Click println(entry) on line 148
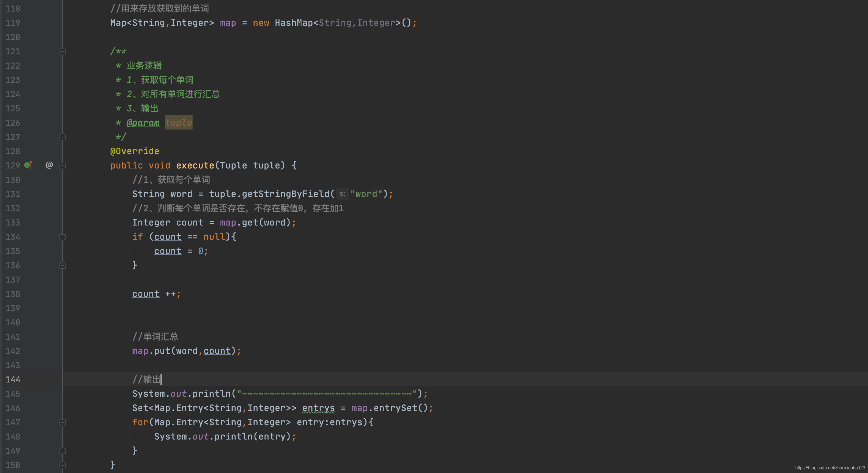The image size is (868, 473). tap(252, 437)
